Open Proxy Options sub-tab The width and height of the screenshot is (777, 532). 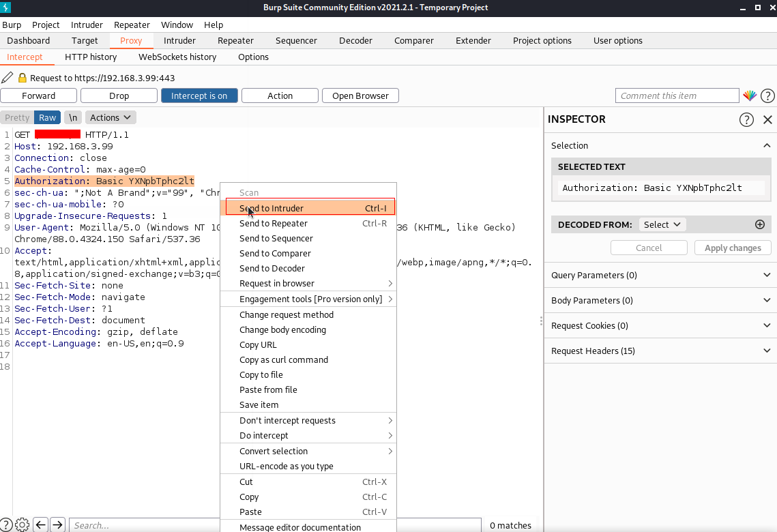[253, 57]
